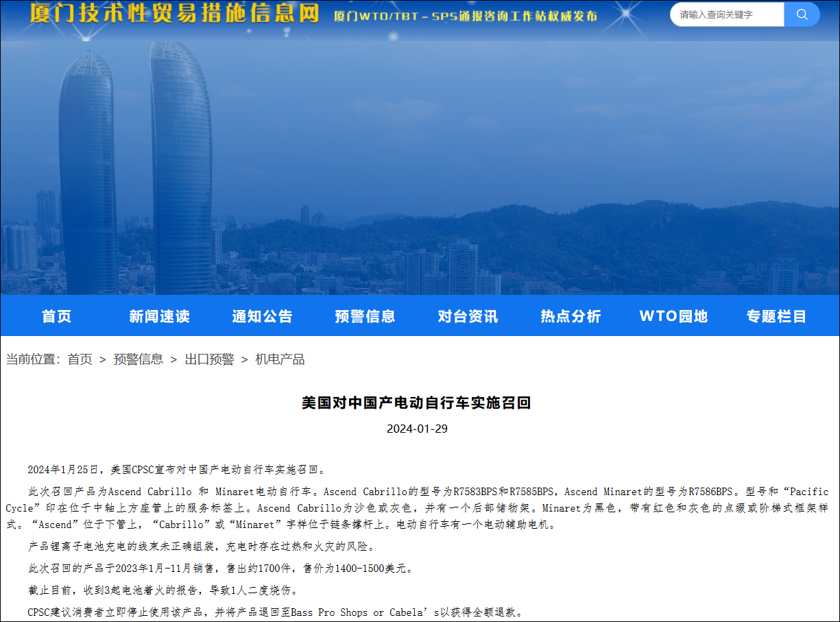Select 专题栏目 in the navigation bar
Screen dimensions: 840x622
pos(776,316)
